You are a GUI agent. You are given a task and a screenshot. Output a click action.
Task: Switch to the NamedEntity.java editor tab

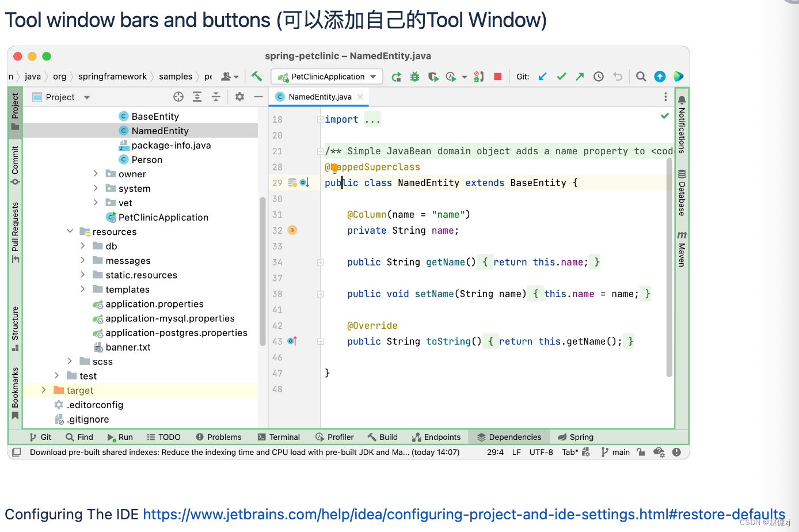319,97
